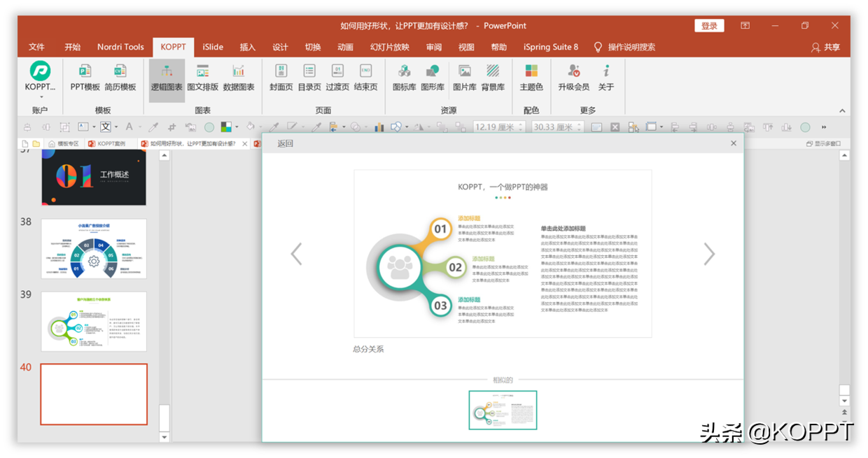
Task: Show previous template with left chevron
Action: click(x=296, y=254)
